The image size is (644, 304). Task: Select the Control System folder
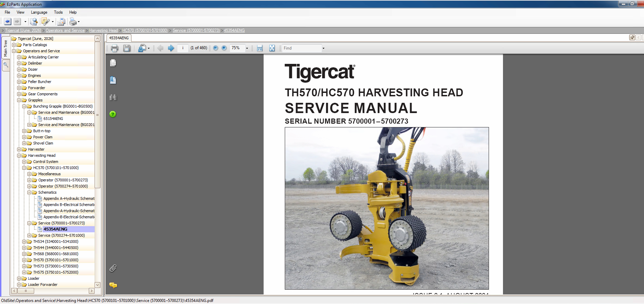[x=46, y=162]
